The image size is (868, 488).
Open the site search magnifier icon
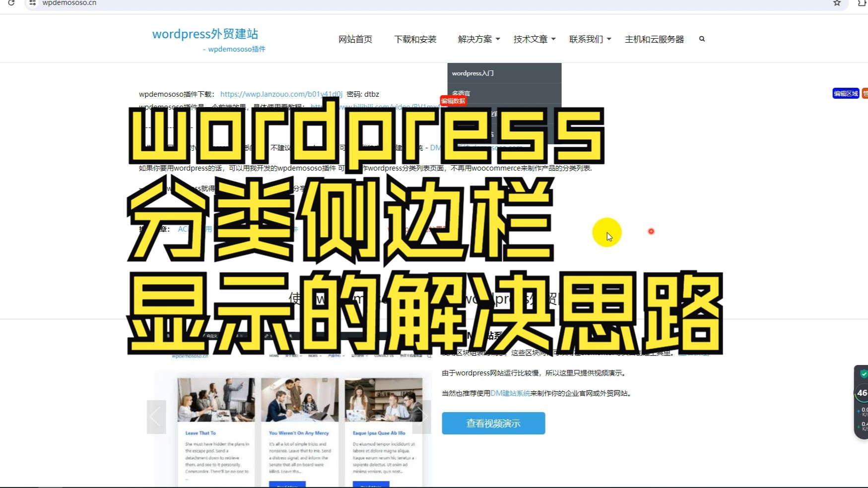(702, 39)
